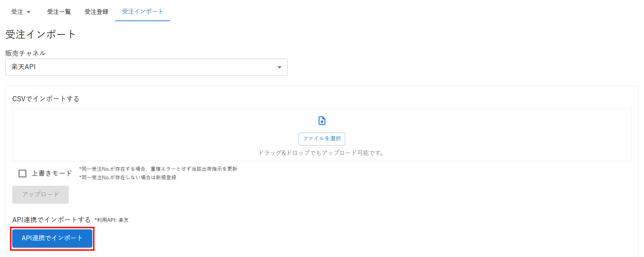644x257 pixels.
Task: Click the 利用API: 楽天 note
Action: [112, 220]
